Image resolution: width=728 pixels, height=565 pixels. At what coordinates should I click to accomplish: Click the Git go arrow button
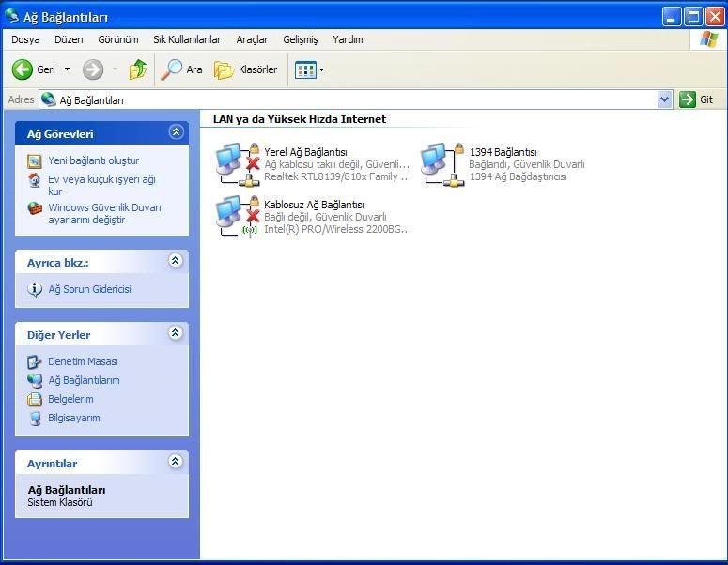tap(697, 99)
